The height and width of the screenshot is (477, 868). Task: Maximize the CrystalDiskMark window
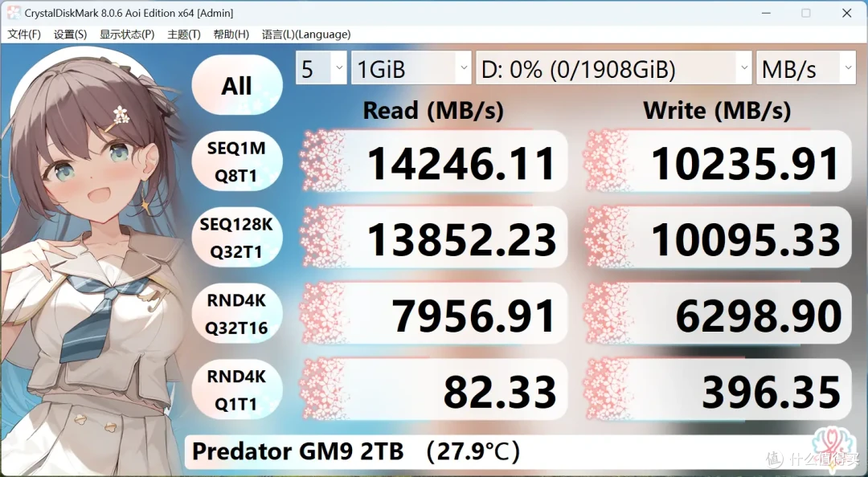[806, 13]
